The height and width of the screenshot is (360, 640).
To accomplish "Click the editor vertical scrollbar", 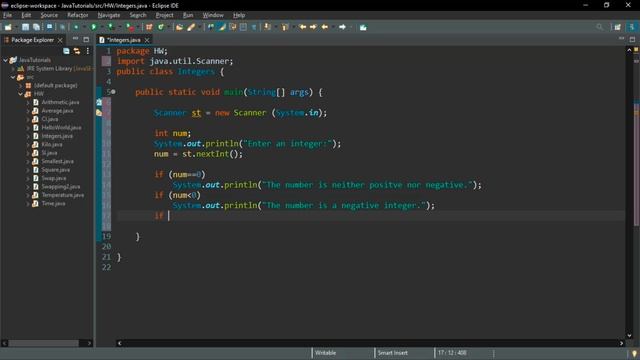I will pyautogui.click(x=629, y=192).
